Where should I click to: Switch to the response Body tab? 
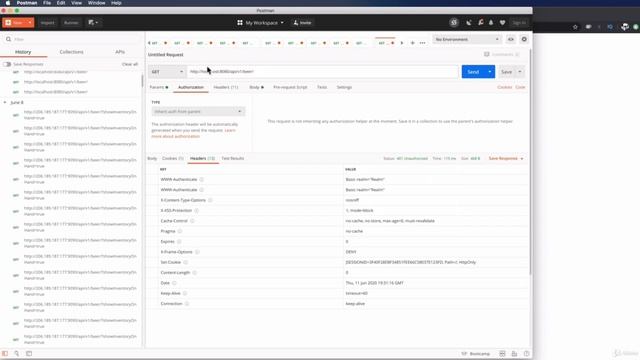click(x=152, y=158)
